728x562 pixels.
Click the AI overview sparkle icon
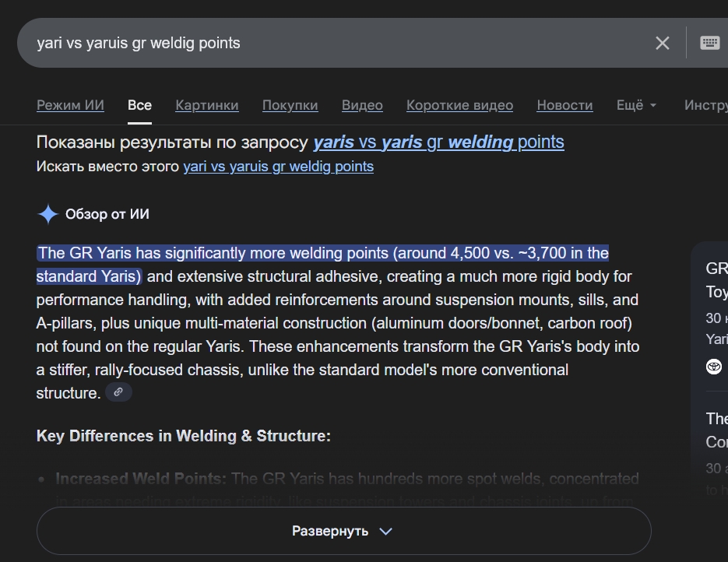pos(48,214)
